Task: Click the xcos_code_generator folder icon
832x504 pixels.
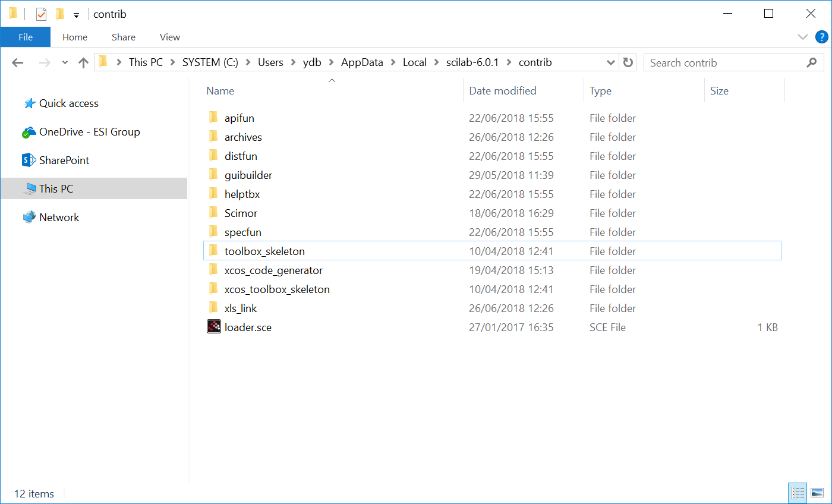Action: [x=213, y=270]
